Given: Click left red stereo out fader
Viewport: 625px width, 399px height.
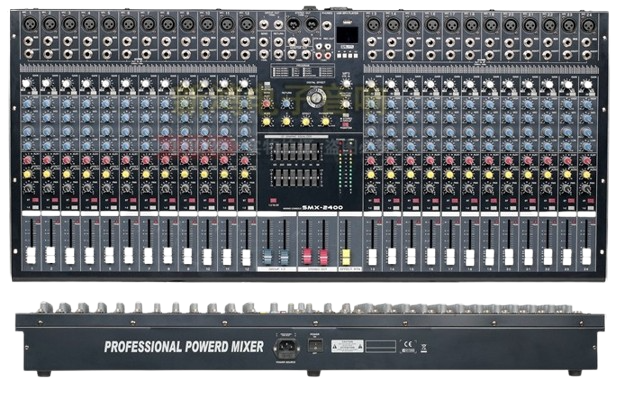Looking at the screenshot, I should click(x=307, y=257).
